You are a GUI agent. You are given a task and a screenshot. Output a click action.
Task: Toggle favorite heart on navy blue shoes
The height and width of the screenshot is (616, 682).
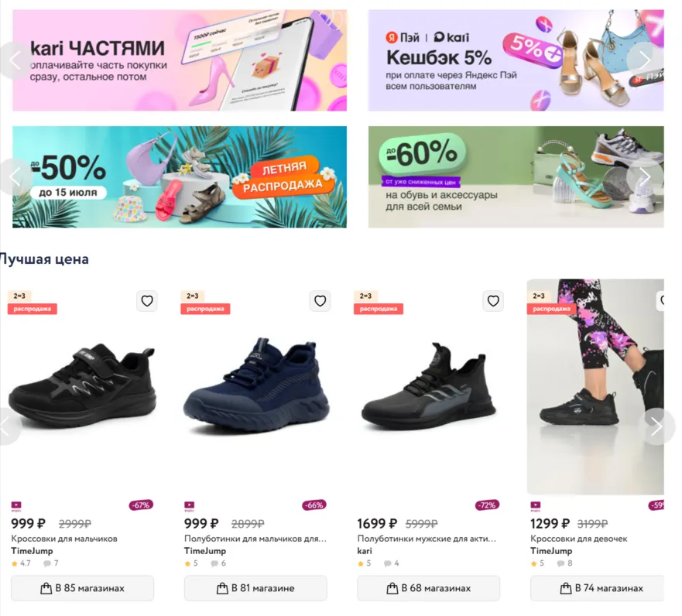tap(320, 301)
